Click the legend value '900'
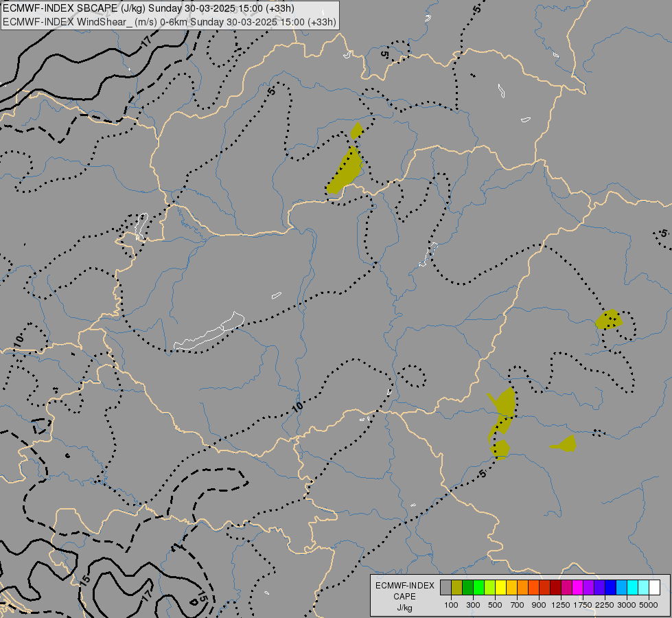 [539, 605]
